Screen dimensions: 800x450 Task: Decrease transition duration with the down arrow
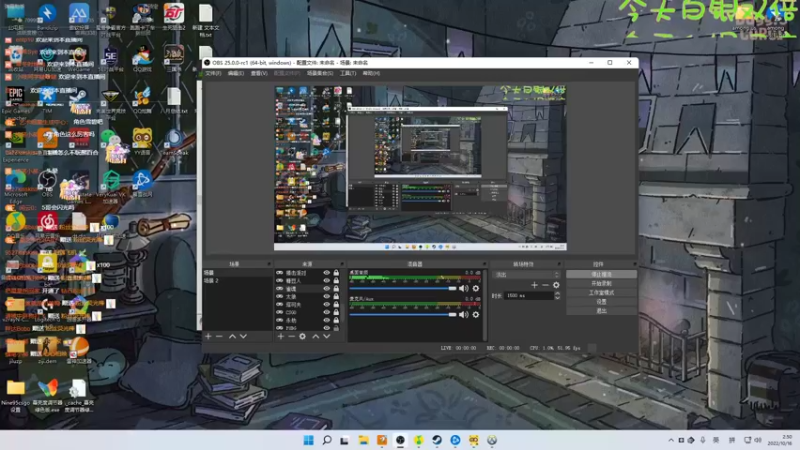(557, 297)
